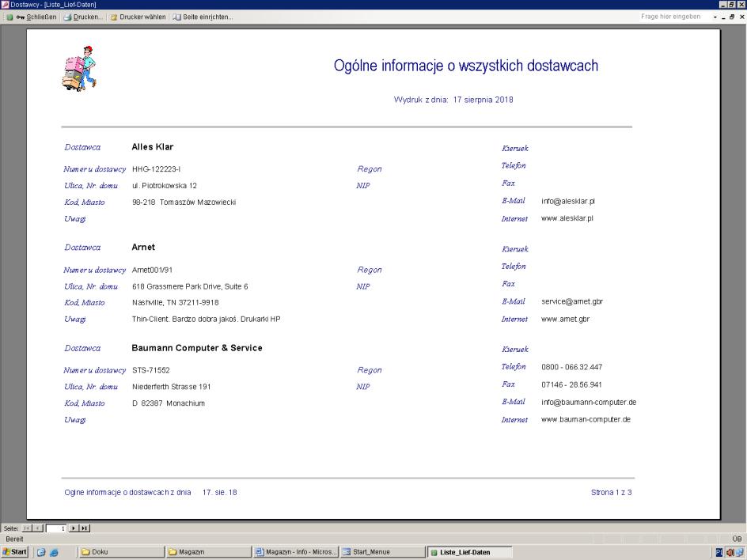The image size is (747, 560).
Task: Click address '618 Grassmere Park Drive, Suite 6'
Action: [190, 286]
